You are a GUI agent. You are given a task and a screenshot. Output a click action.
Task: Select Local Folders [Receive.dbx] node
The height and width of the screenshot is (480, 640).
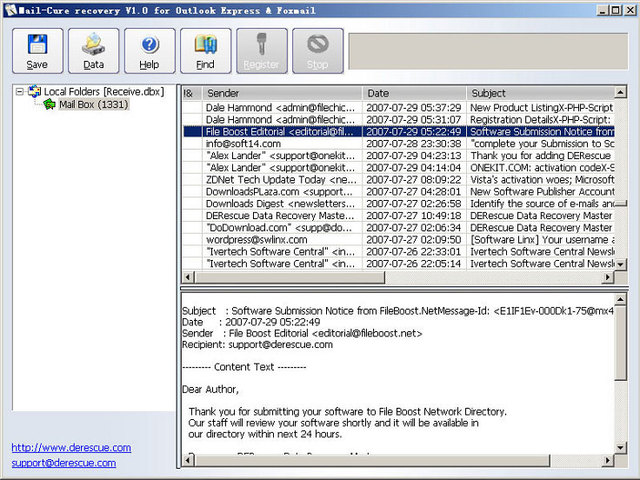(104, 92)
